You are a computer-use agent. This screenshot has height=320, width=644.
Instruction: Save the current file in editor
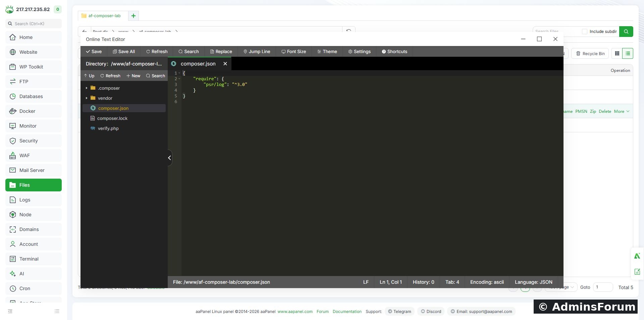[x=94, y=51]
